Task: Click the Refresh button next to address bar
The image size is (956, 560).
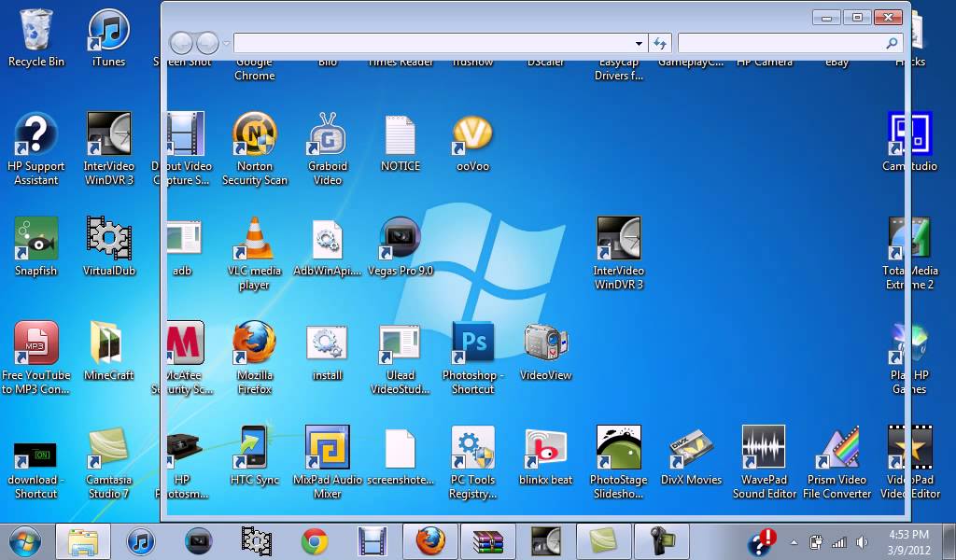Action: click(660, 43)
